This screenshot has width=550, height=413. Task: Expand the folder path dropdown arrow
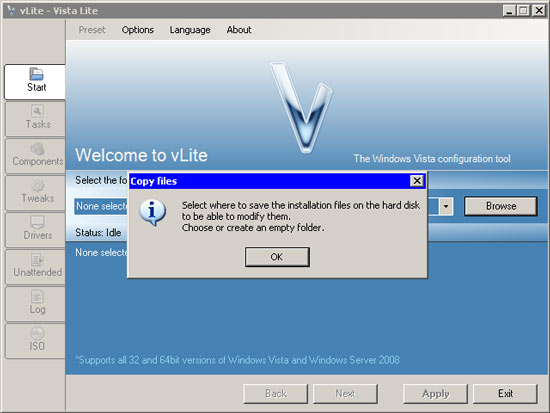[x=446, y=206]
